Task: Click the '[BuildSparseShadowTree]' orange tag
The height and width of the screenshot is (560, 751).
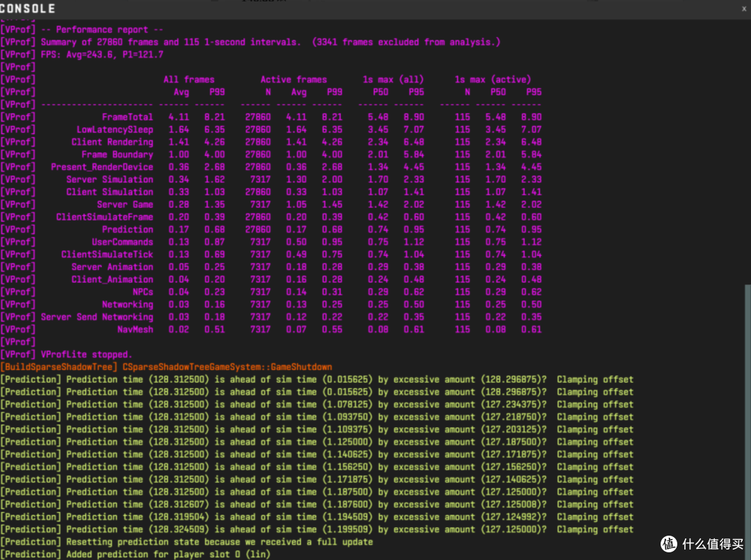Action: (x=59, y=367)
